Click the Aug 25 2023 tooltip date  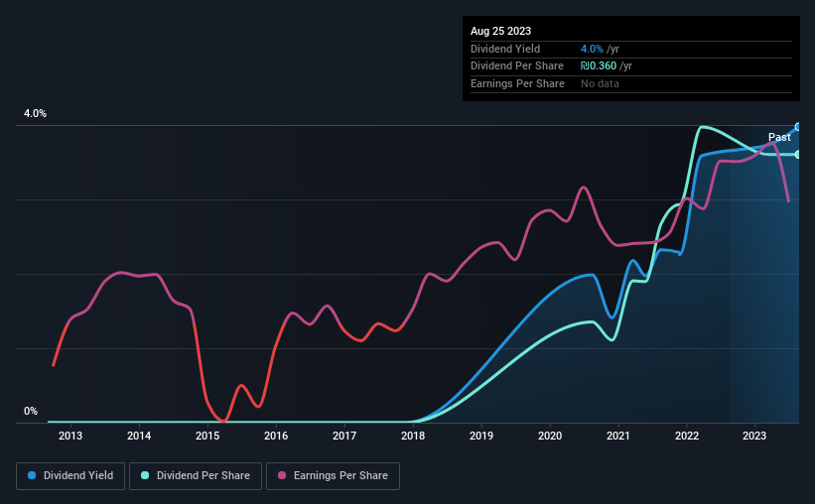[500, 31]
